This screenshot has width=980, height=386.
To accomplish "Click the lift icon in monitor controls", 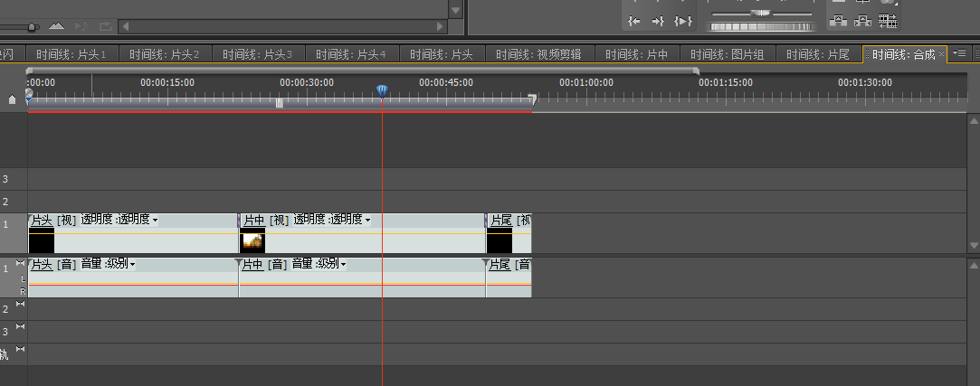I will [x=839, y=21].
